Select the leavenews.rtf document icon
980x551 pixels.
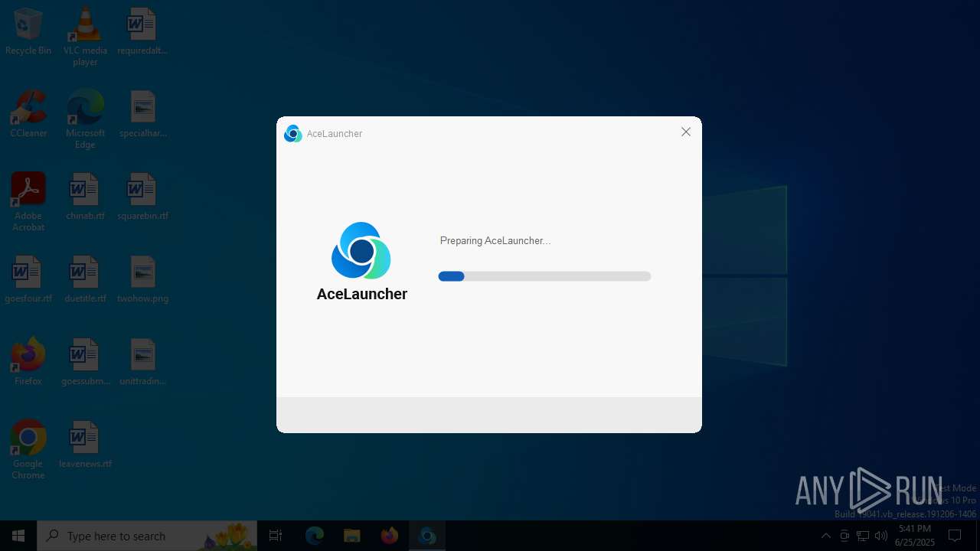click(85, 445)
